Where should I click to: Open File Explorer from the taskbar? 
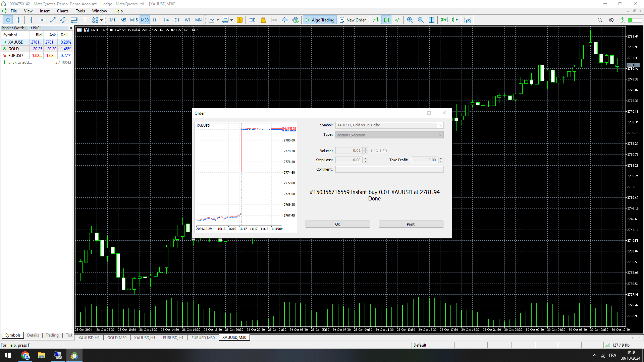[x=42, y=355]
